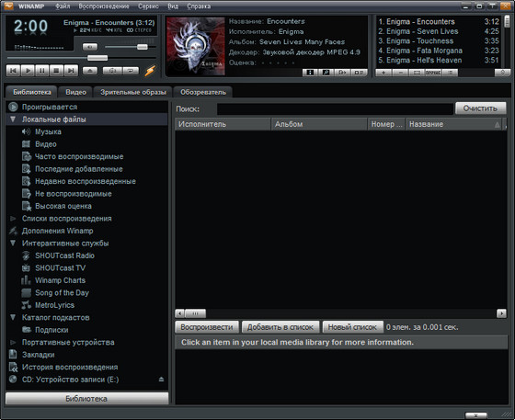Open the Воспроизведение menu
This screenshot has width=515, height=420.
[104, 6]
